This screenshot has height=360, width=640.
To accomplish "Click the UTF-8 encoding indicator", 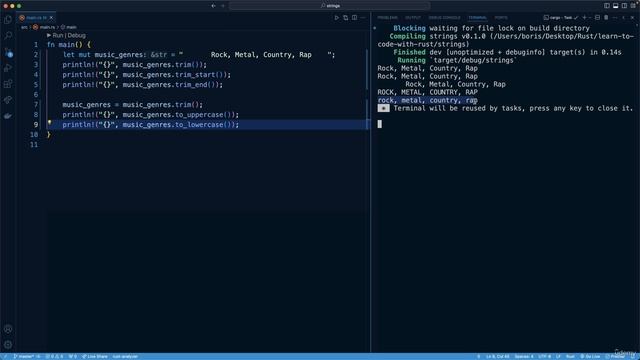I will pyautogui.click(x=544, y=356).
